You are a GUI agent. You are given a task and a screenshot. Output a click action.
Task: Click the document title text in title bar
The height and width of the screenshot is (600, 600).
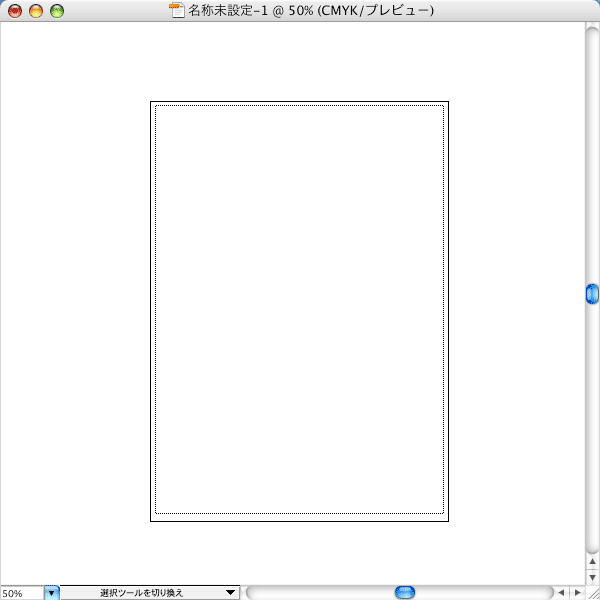pyautogui.click(x=311, y=10)
